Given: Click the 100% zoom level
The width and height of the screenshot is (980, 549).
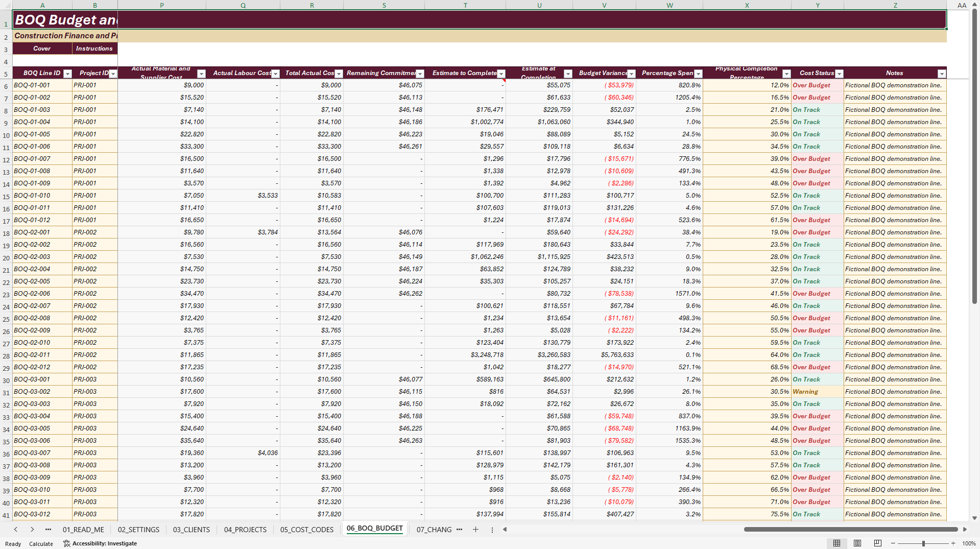Looking at the screenshot, I should click(x=969, y=543).
